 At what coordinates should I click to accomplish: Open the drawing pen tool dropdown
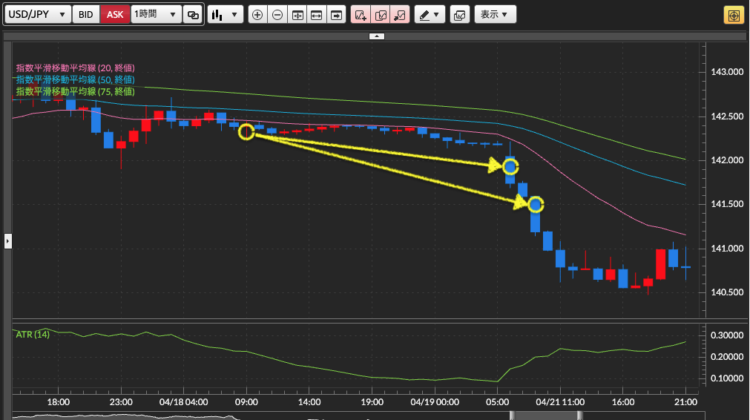click(430, 15)
